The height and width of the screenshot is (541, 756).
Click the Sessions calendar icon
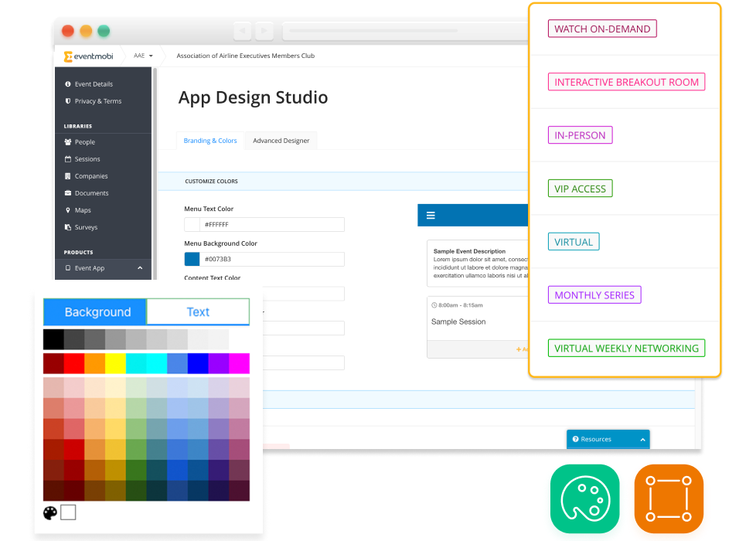pyautogui.click(x=68, y=159)
